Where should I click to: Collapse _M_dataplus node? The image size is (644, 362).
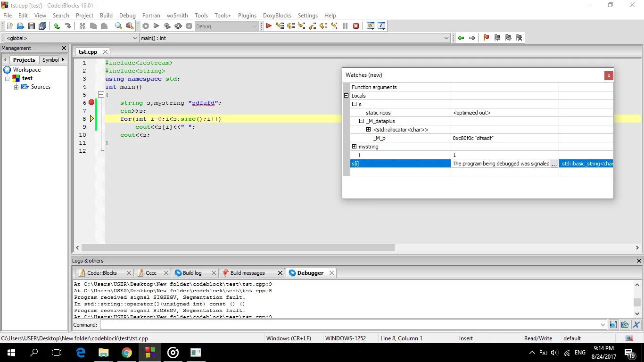click(362, 121)
